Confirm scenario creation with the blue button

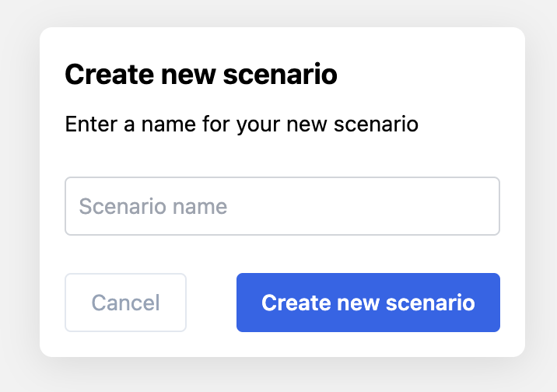pyautogui.click(x=368, y=303)
